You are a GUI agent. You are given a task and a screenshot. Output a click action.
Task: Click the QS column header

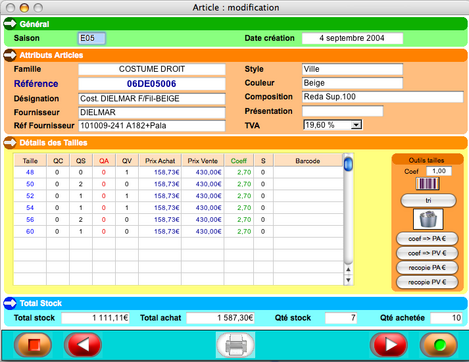point(81,161)
